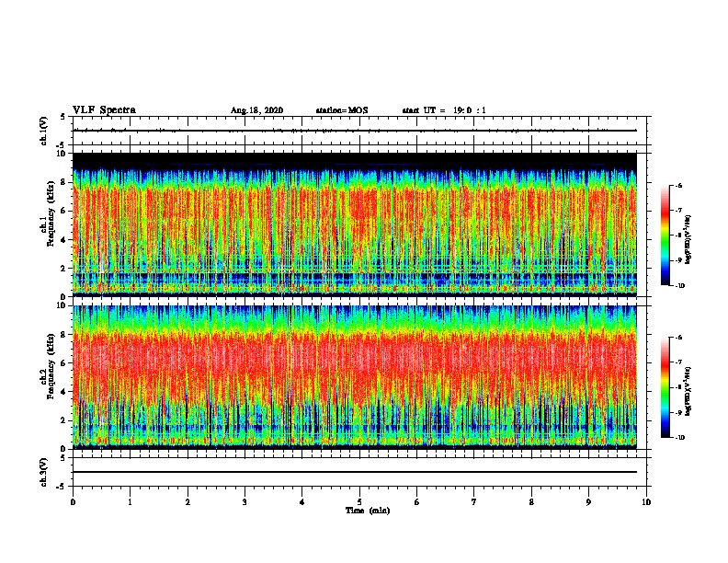Select the "Time (min)" axis title
Viewport: 728px width, 563px height.
[x=368, y=511]
